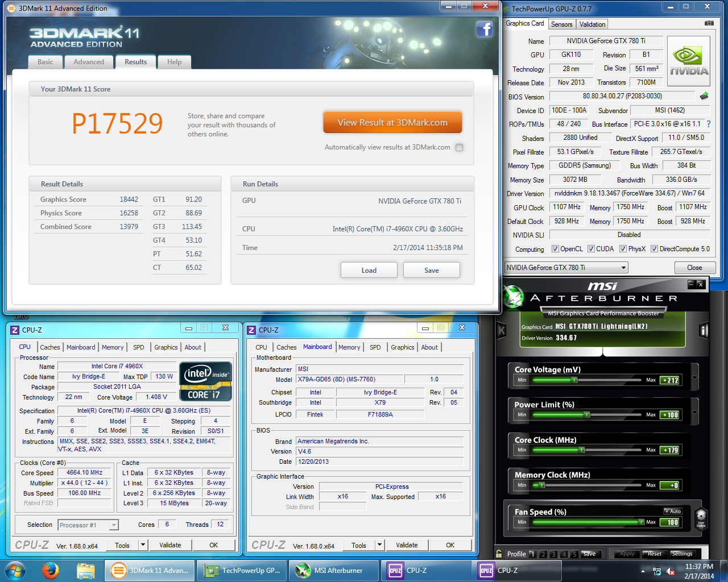Click the Load button in 3DMark
The width and height of the screenshot is (728, 582).
point(369,271)
